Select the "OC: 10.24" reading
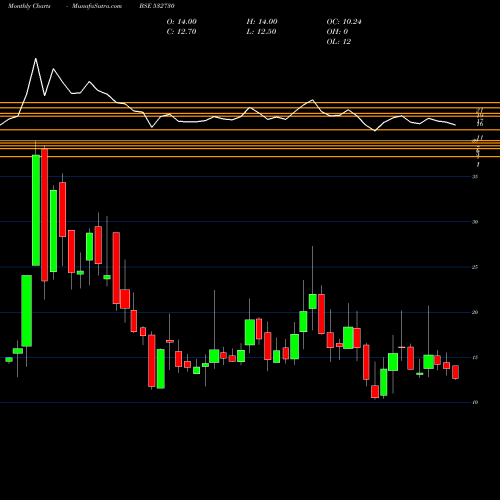Image resolution: width=500 pixels, height=500 pixels. [344, 22]
